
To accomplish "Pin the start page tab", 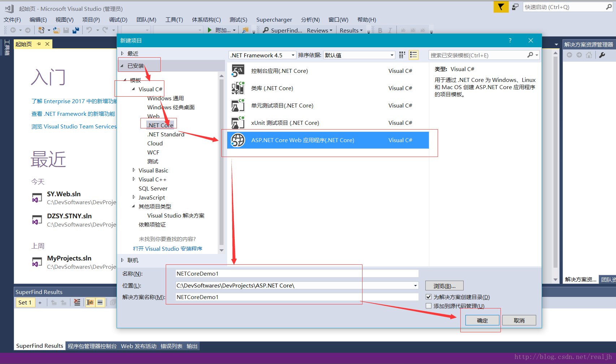I will click(x=39, y=44).
